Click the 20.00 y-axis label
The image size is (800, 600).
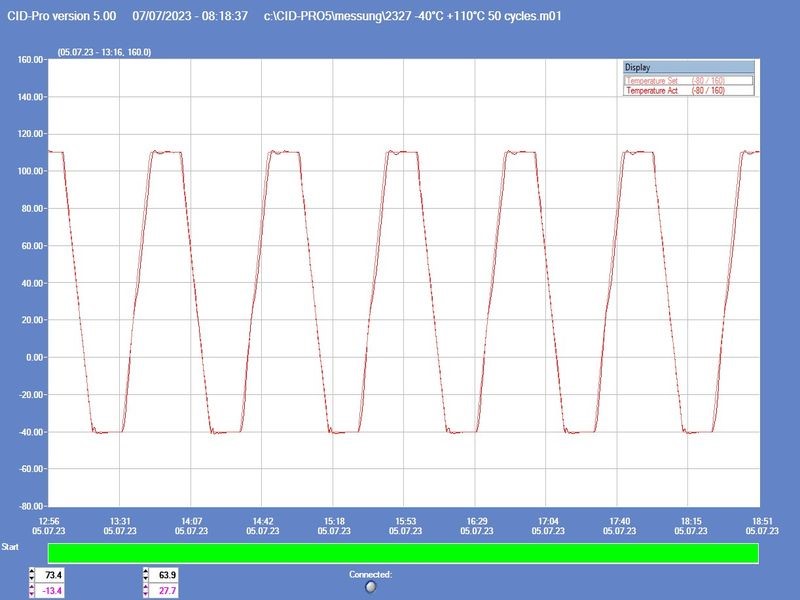[33, 320]
